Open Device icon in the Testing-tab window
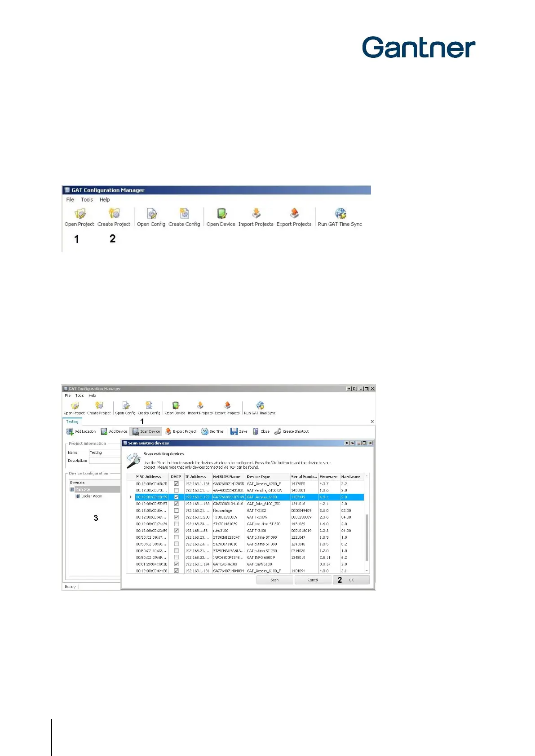 (x=176, y=405)
